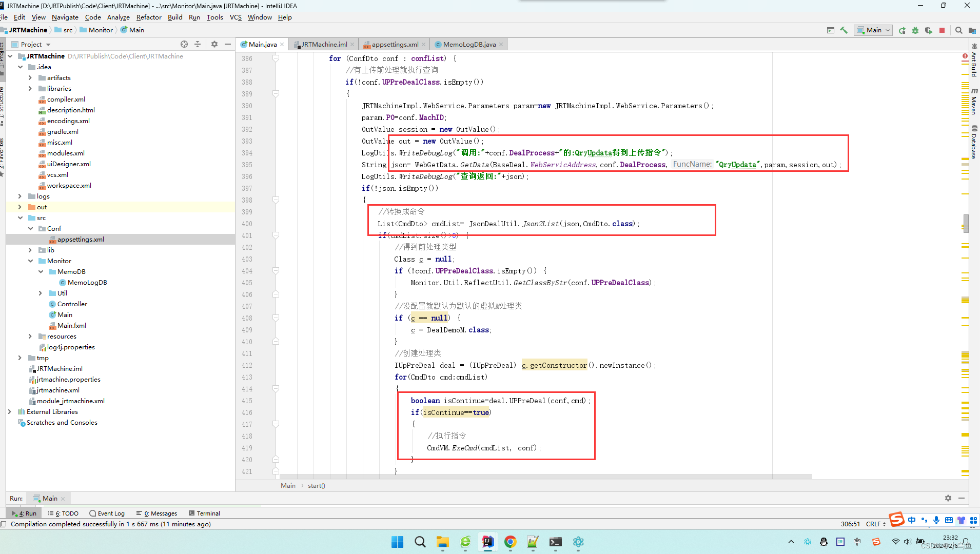
Task: Click the start() breadcrumb
Action: [316, 485]
